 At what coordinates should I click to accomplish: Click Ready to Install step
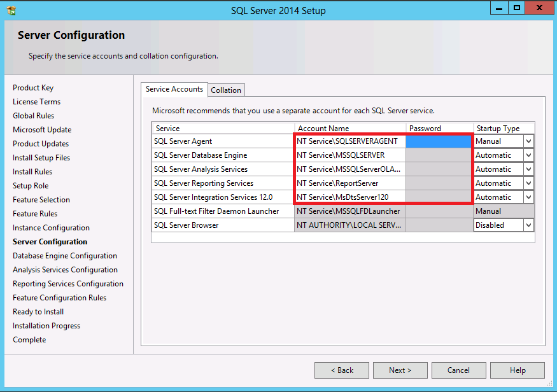click(38, 312)
